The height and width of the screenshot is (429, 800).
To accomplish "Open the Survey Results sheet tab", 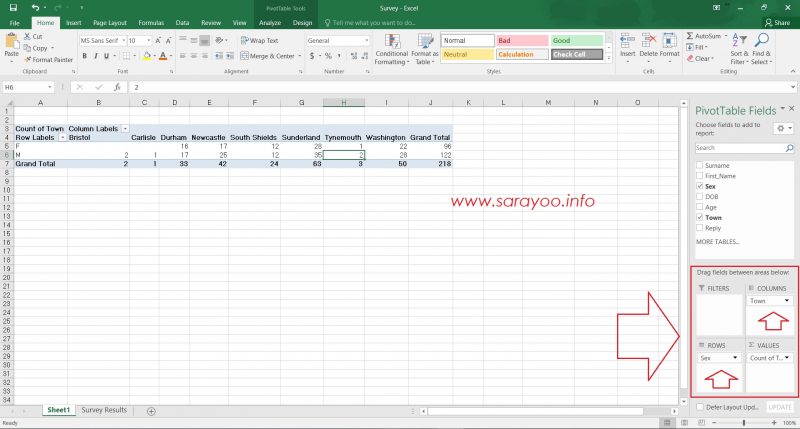I will point(104,410).
